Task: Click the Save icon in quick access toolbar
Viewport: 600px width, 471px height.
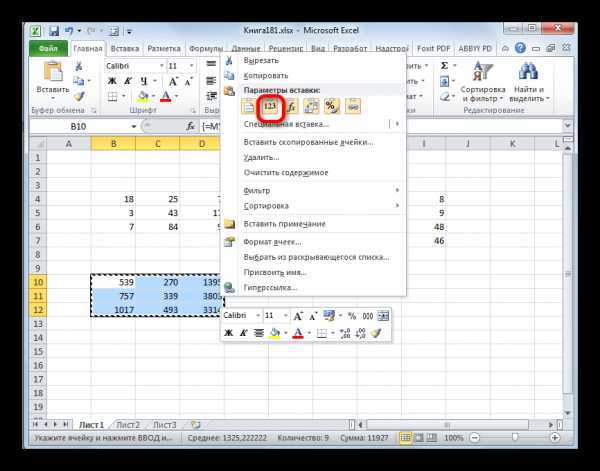Action: (54, 31)
